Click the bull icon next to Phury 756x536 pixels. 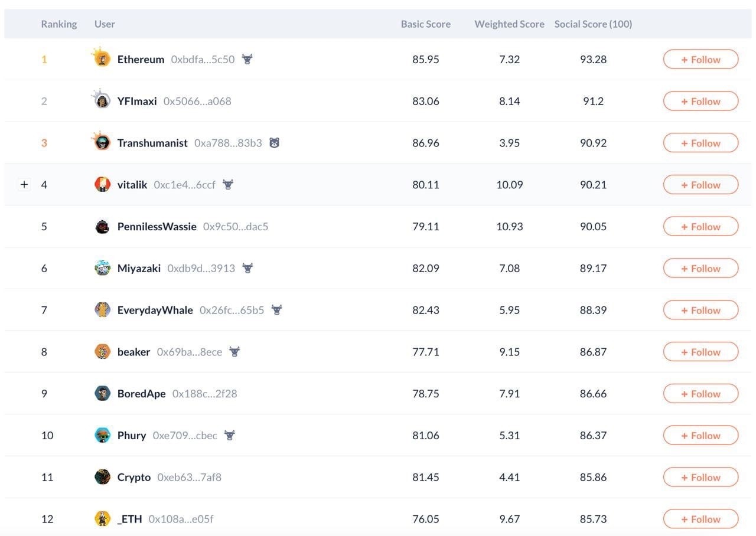pyautogui.click(x=230, y=436)
